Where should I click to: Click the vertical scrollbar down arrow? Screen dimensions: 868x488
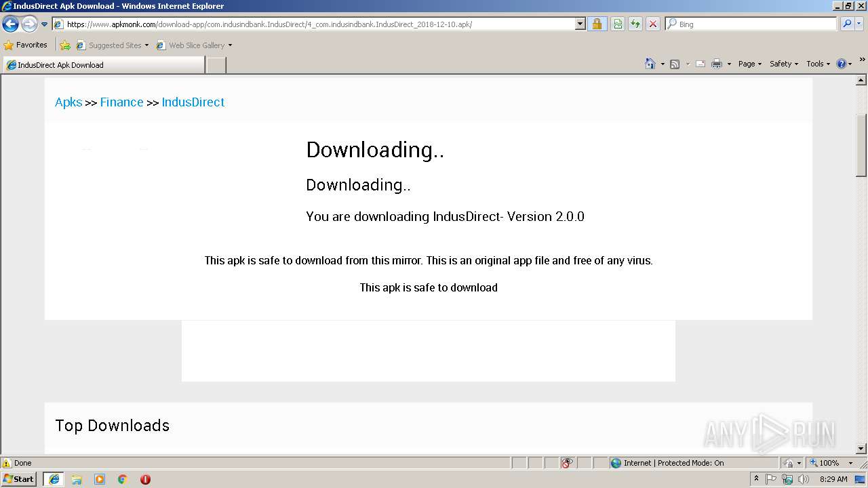tap(862, 449)
